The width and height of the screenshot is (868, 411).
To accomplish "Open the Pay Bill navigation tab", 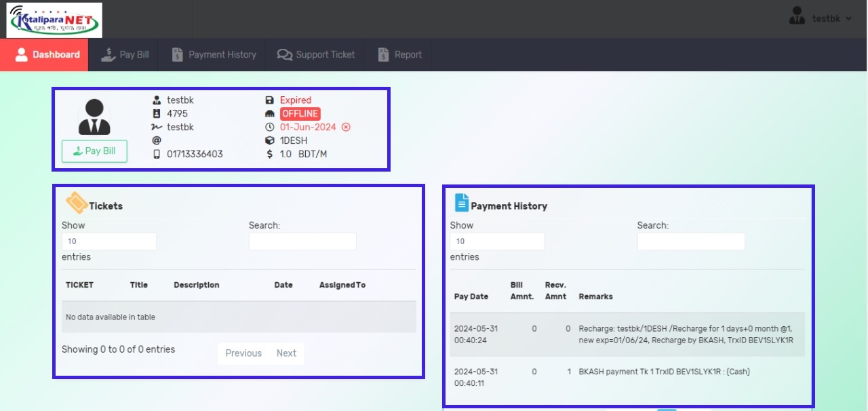I will point(125,55).
